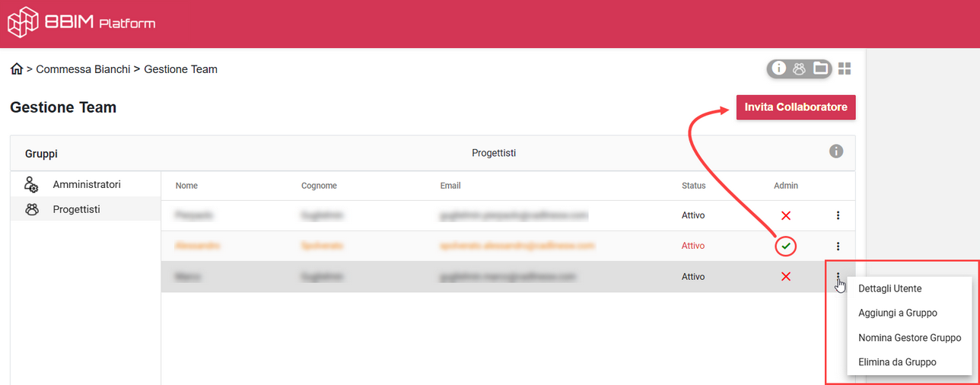Switch to folder view icon in toggle bar
Screen dimensions: 980x385
pos(820,68)
